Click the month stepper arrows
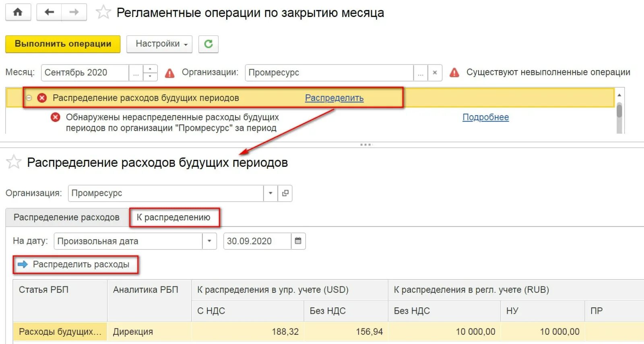The width and height of the screenshot is (644, 344). coord(150,73)
